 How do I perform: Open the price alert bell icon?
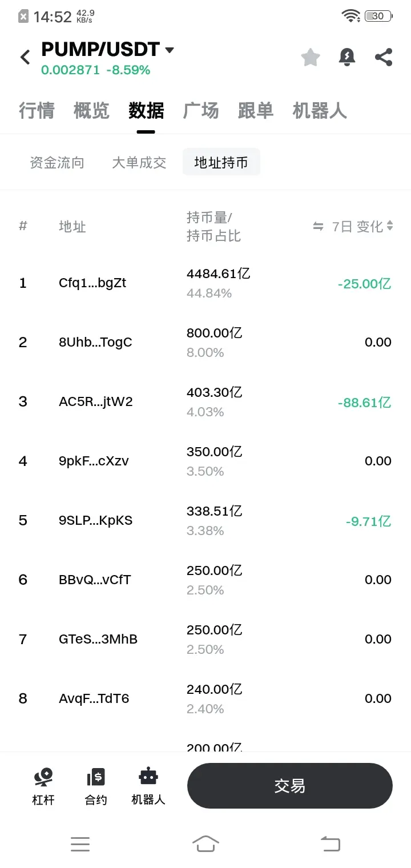point(347,57)
